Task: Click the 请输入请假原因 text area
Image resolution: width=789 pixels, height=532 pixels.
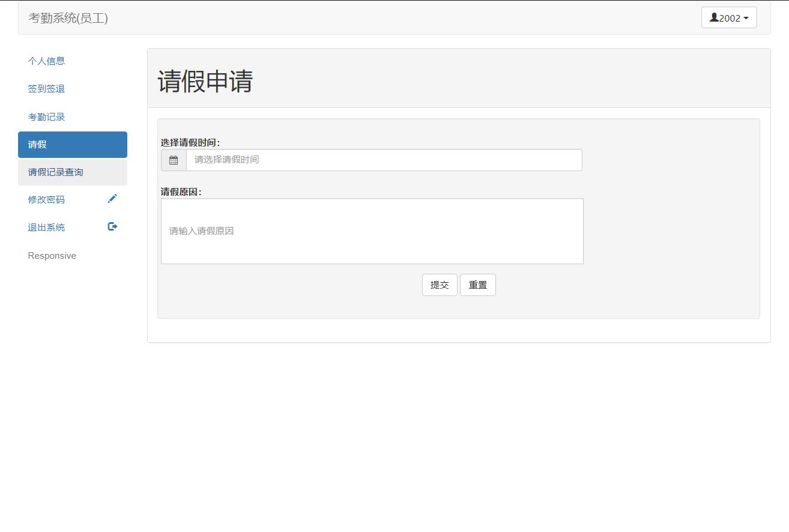Action: tap(372, 231)
